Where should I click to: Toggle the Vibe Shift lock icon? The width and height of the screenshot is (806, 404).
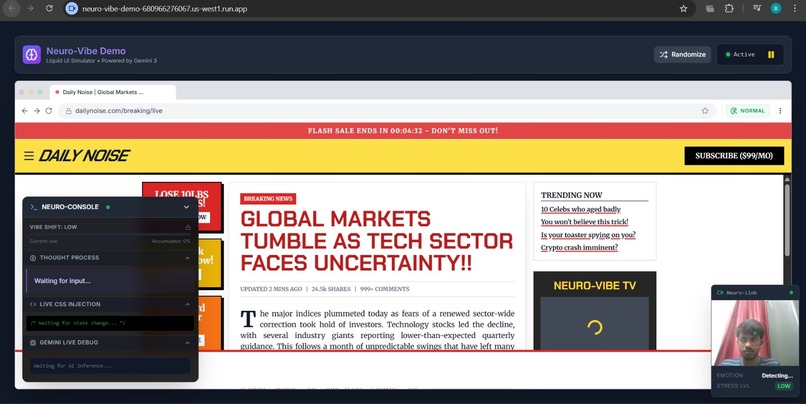(x=188, y=227)
